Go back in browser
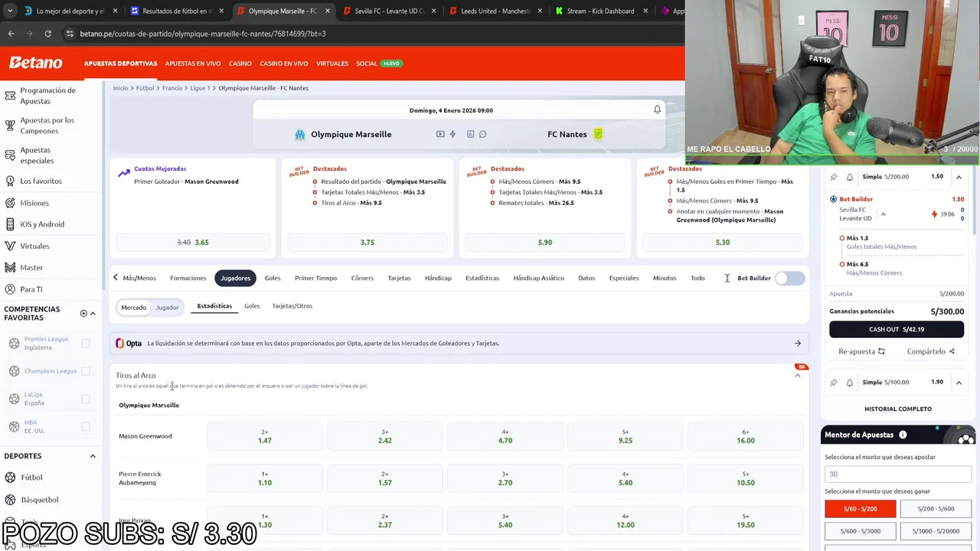The height and width of the screenshot is (551, 980). click(11, 34)
